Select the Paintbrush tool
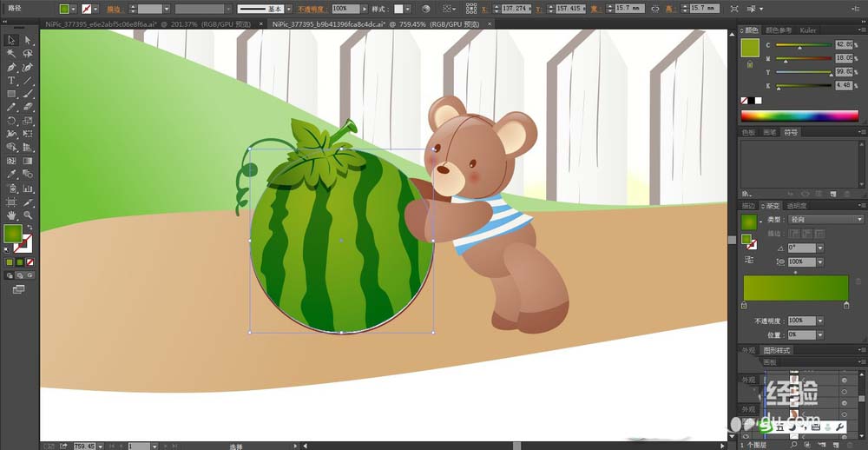The height and width of the screenshot is (450, 868). 28,94
